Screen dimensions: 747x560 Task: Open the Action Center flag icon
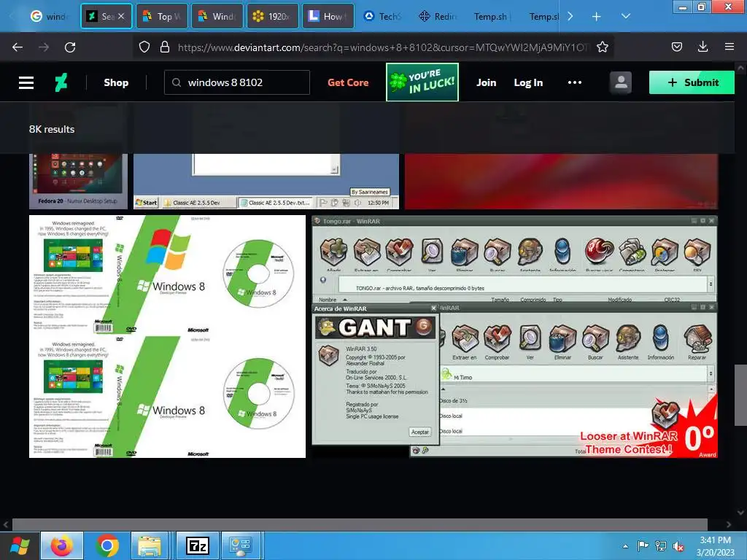643,545
